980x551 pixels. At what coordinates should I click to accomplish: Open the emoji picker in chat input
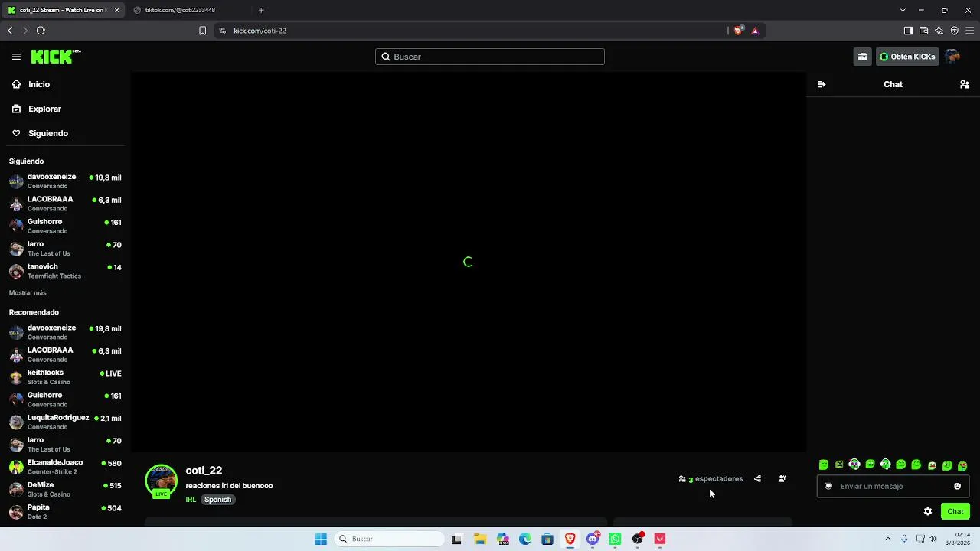957,486
